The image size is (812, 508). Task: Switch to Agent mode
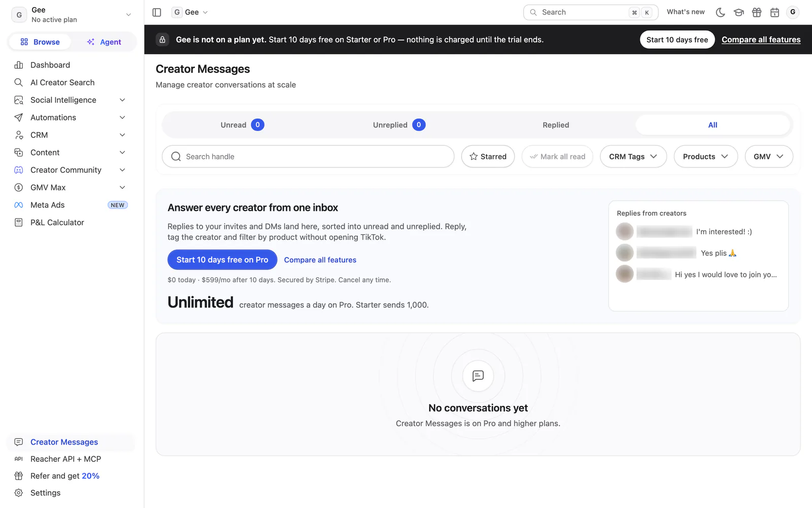[x=104, y=42]
